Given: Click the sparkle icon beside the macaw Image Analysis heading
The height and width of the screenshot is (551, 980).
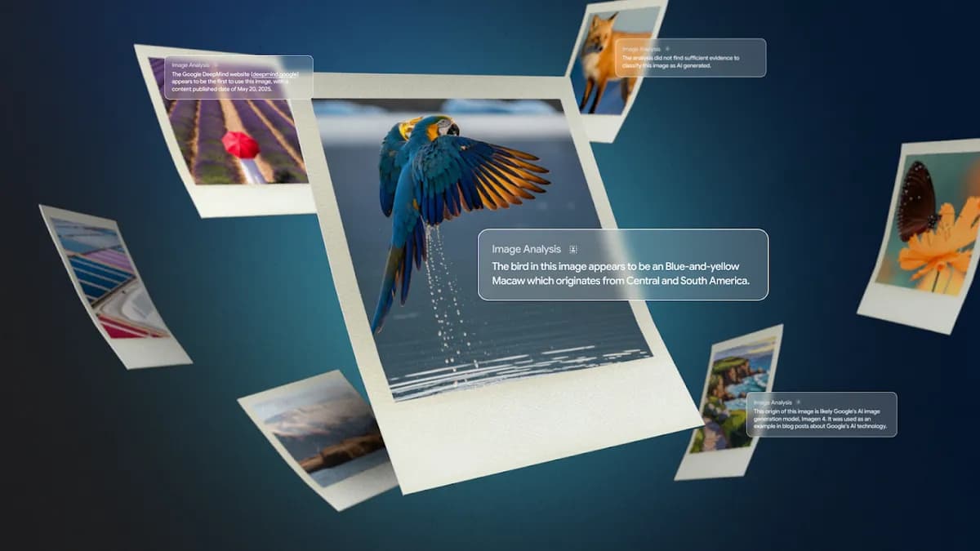Looking at the screenshot, I should [573, 249].
